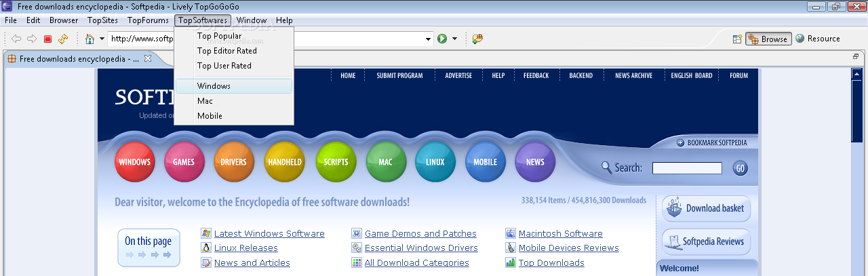
Task: Click the Softpedia Reviews button
Action: pyautogui.click(x=706, y=241)
